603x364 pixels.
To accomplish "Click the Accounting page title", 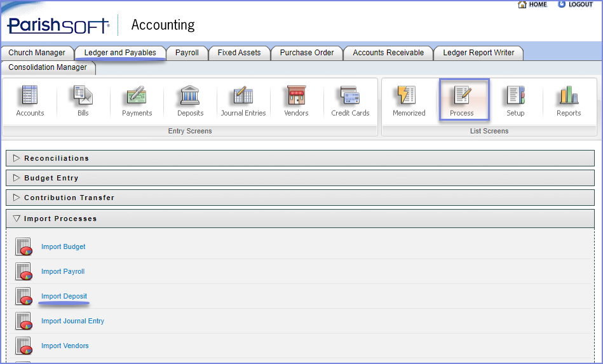I will (163, 25).
